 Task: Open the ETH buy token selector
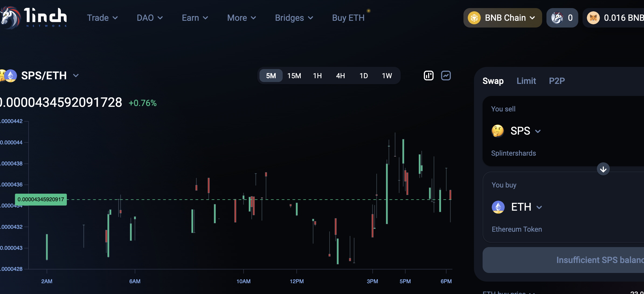(517, 207)
